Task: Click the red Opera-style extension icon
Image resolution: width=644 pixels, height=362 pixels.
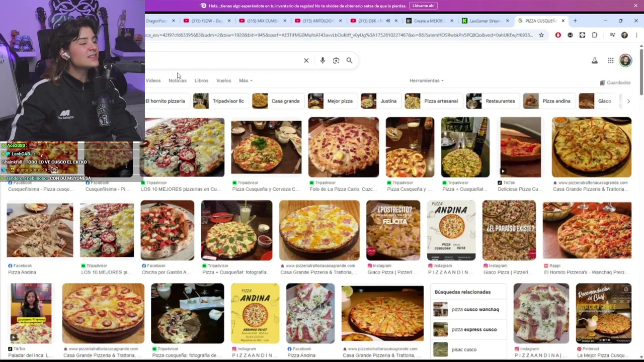Action: (x=558, y=35)
